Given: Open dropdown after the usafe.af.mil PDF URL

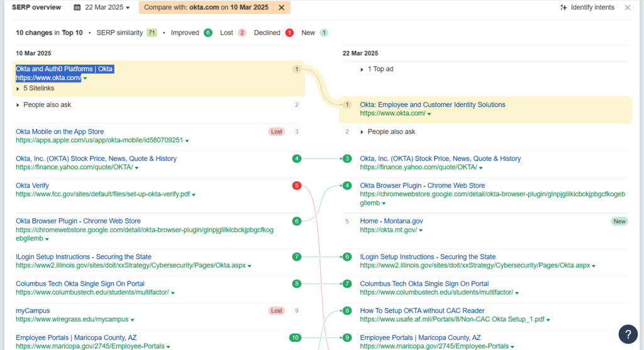Looking at the screenshot, I should (x=548, y=320).
